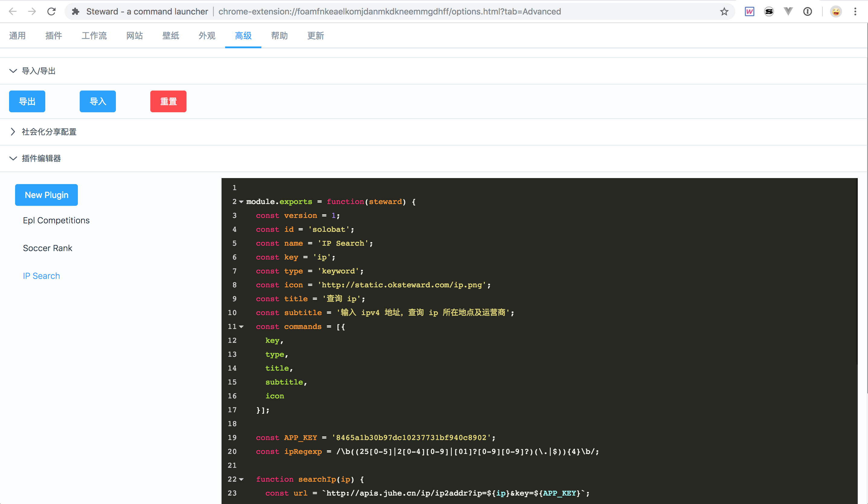
Task: Click the red 重置 button
Action: (168, 101)
